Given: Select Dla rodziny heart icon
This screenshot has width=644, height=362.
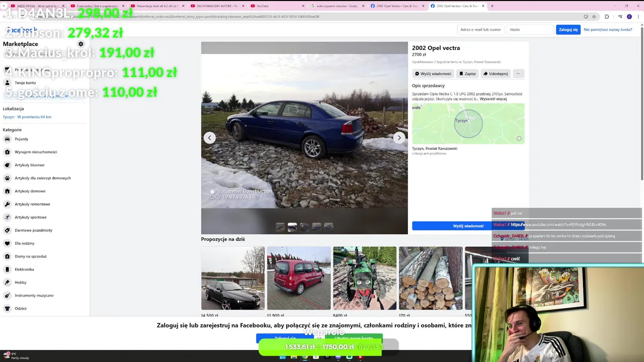Looking at the screenshot, I should click(x=7, y=243).
